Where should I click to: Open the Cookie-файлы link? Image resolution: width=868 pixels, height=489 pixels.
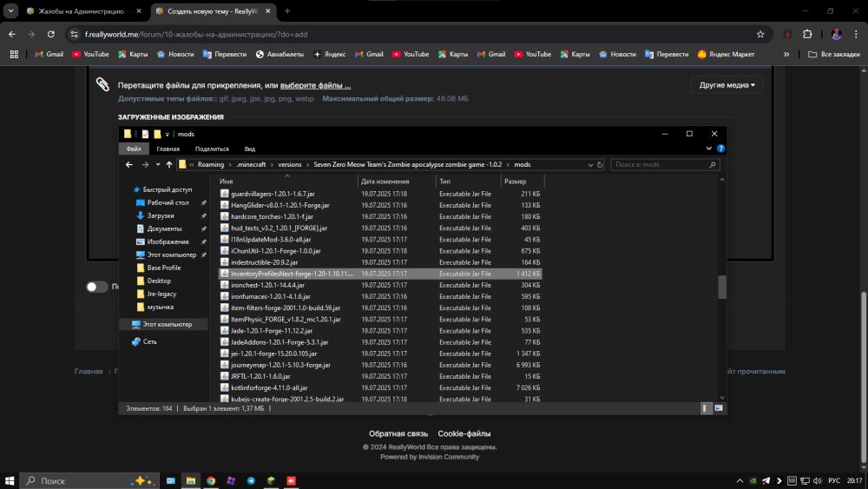click(x=464, y=433)
